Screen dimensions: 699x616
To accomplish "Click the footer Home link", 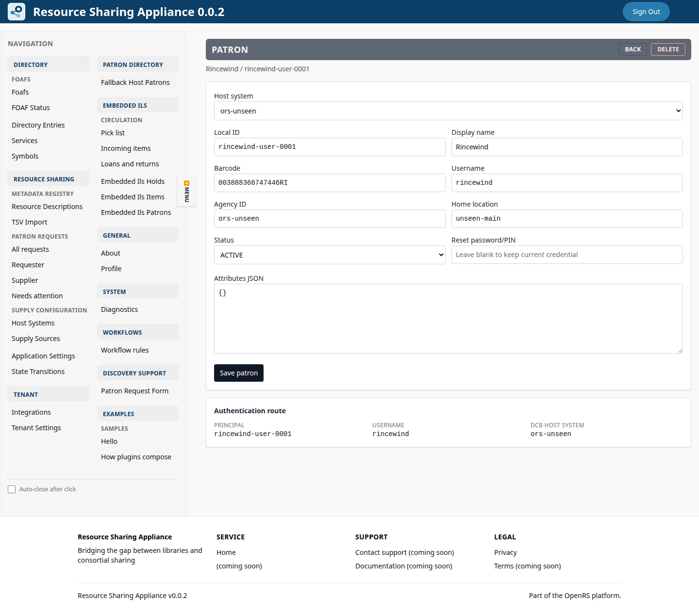I will pos(226,552).
